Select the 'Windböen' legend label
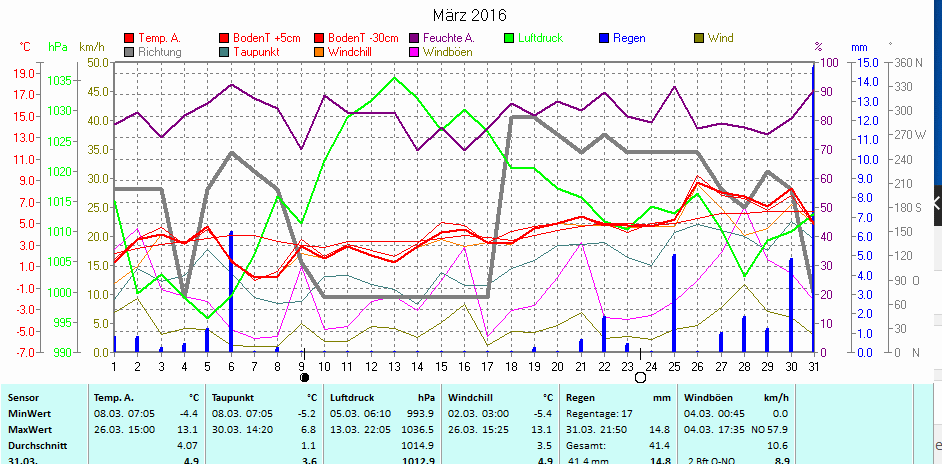This screenshot has height=464, width=942. (x=448, y=52)
